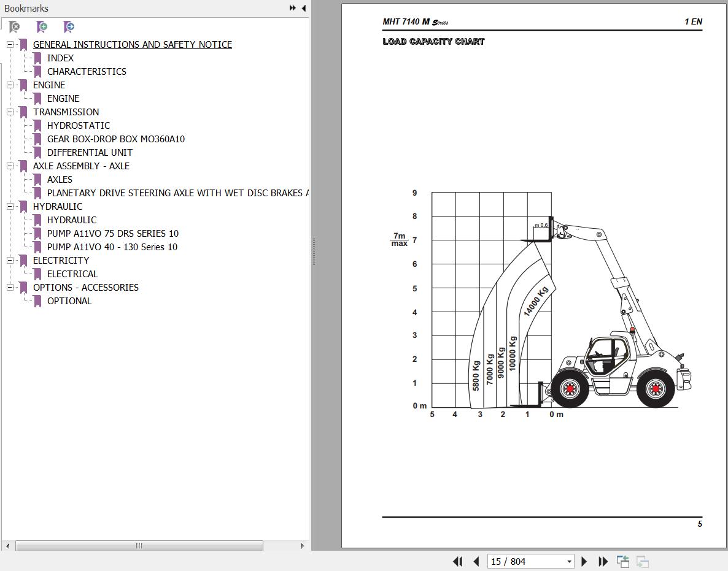The image size is (728, 571).
Task: Open the HYDROSTATIC bookmark
Action: [x=79, y=125]
